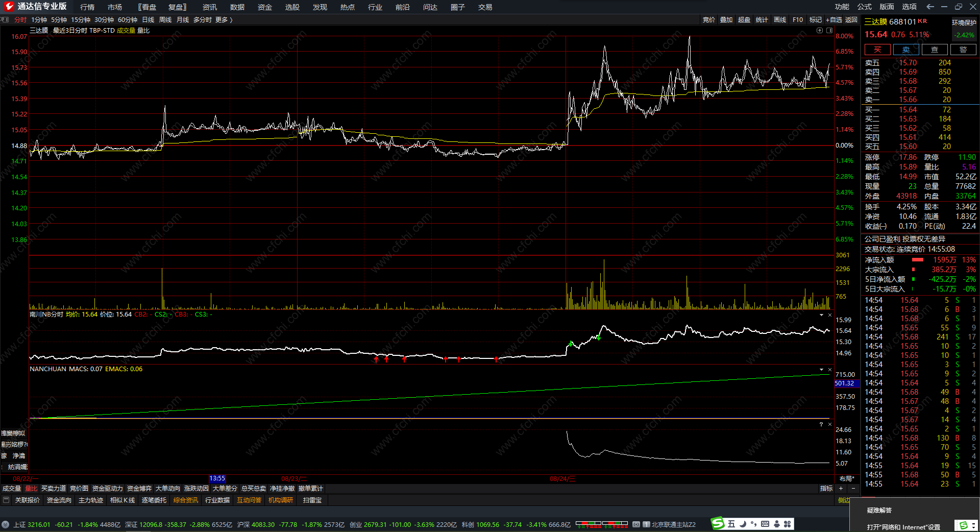
Task: Open the 行情 menu
Action: [x=87, y=7]
